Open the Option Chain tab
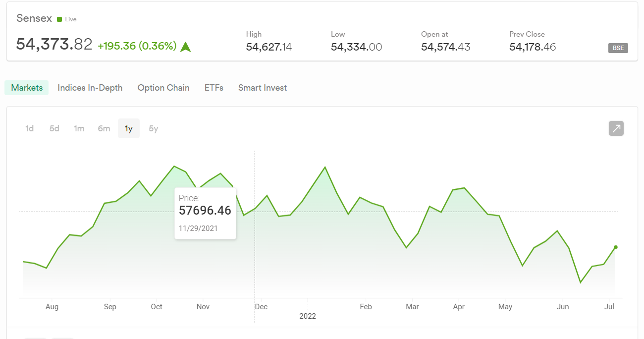644x339 pixels. coord(163,88)
